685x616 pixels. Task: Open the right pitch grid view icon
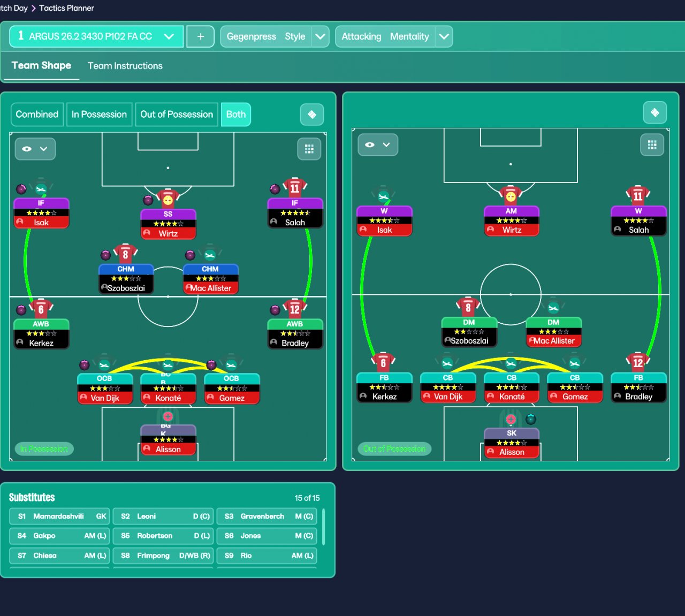point(652,145)
